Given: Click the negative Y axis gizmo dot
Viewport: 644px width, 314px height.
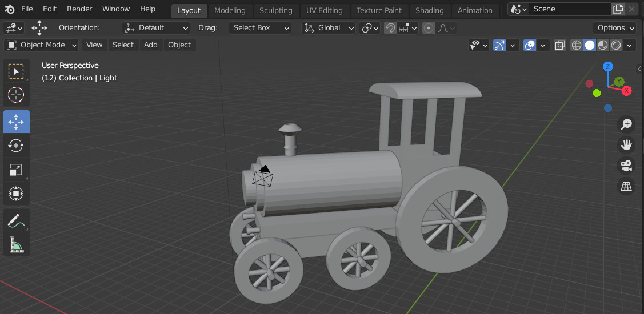Looking at the screenshot, I should pyautogui.click(x=597, y=93).
